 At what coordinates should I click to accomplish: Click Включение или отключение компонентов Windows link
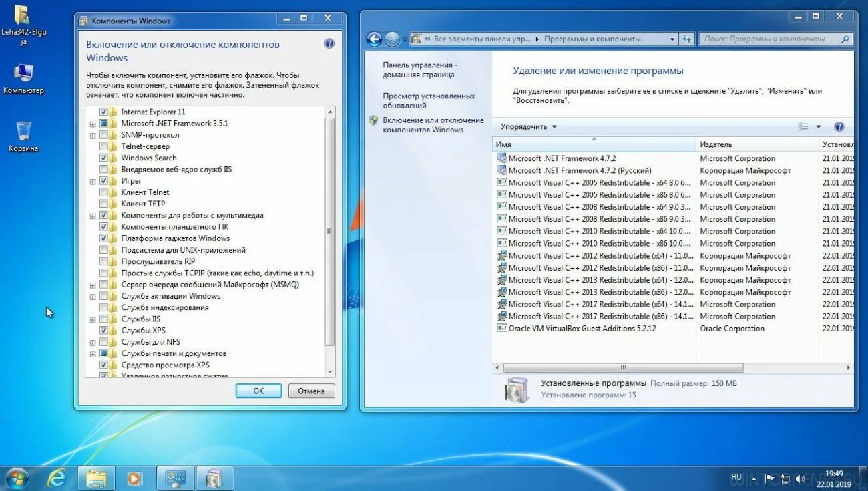tap(433, 125)
